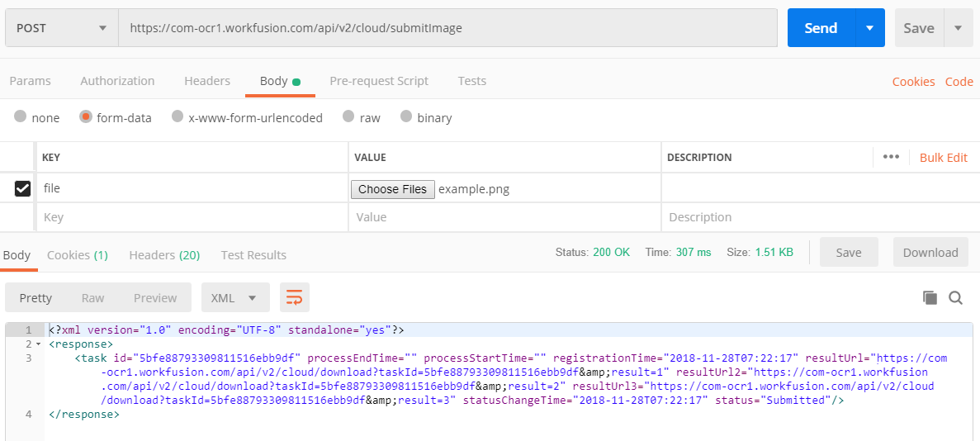Screen dimensions: 980x441
Task: Uncheck the file key row checkbox
Action: pos(22,188)
